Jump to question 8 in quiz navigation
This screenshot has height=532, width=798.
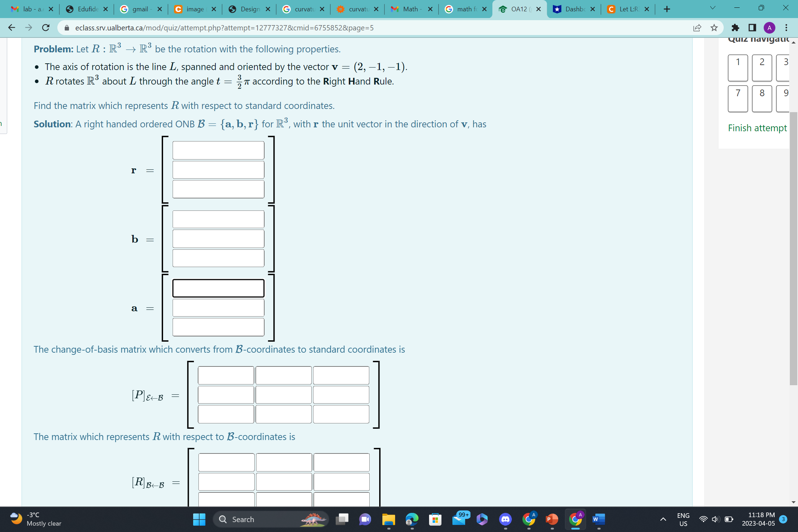tap(762, 98)
